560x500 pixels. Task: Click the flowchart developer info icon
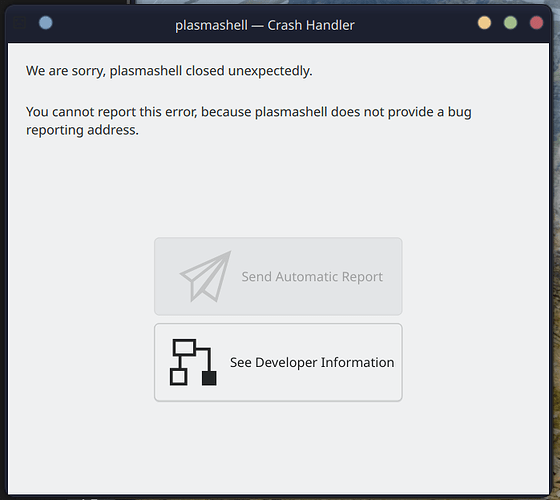193,362
